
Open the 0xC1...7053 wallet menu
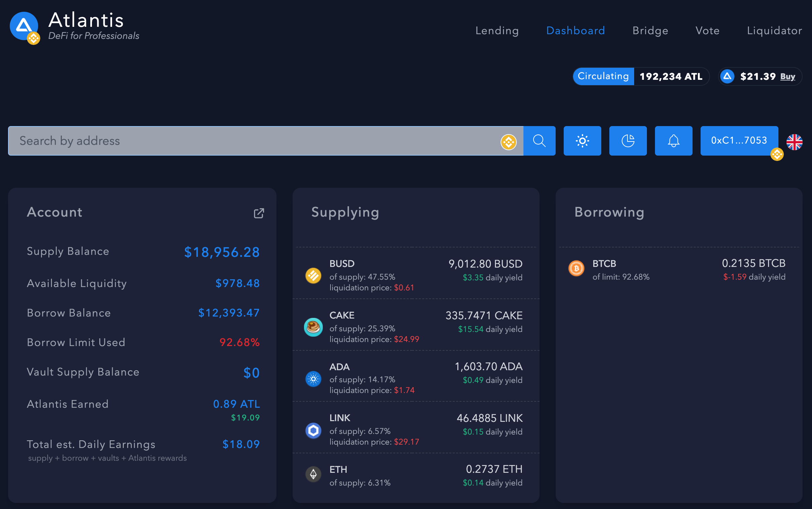click(x=739, y=140)
